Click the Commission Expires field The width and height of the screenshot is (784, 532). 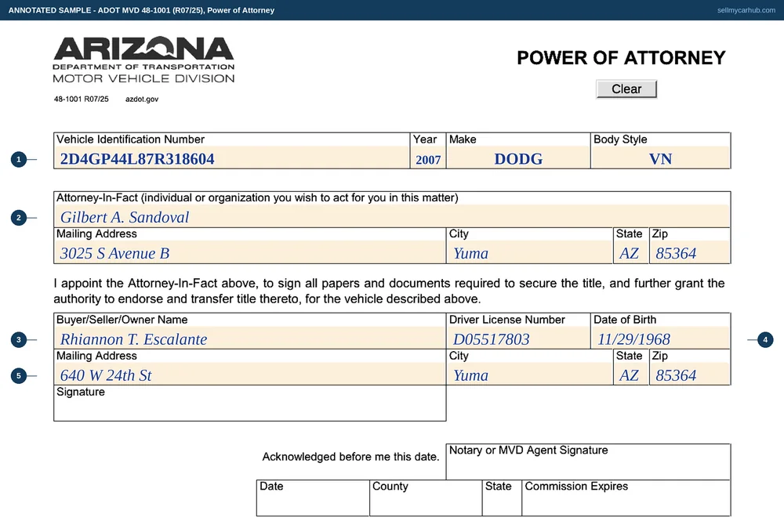626,498
